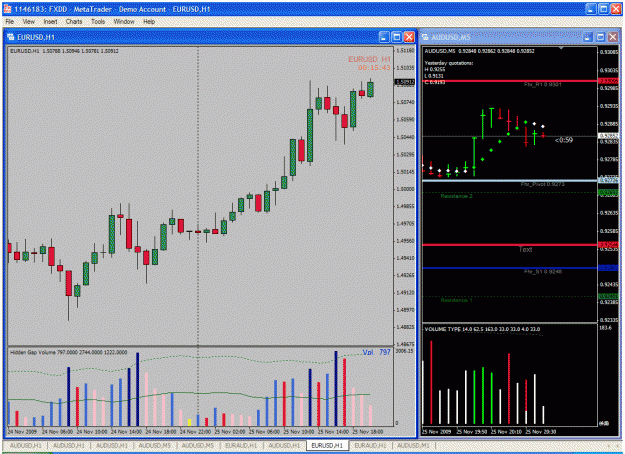Image resolution: width=625 pixels, height=454 pixels.
Task: Click the chart shift triangle on AUDUSD chart
Action: pyautogui.click(x=561, y=48)
